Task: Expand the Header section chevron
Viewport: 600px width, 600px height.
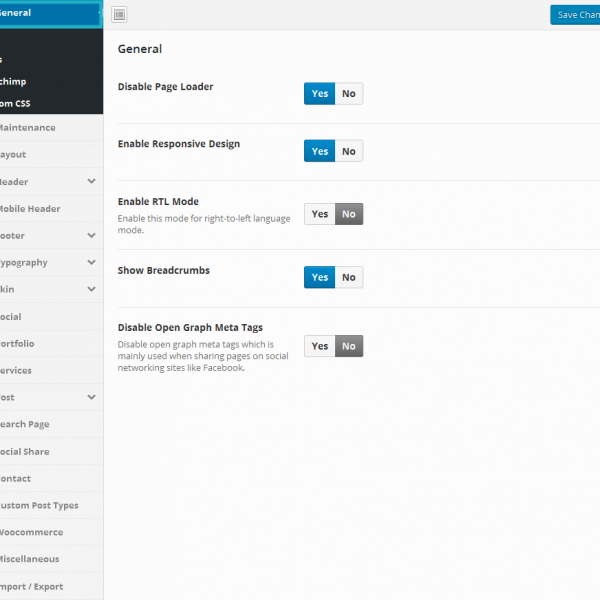Action: tap(91, 182)
